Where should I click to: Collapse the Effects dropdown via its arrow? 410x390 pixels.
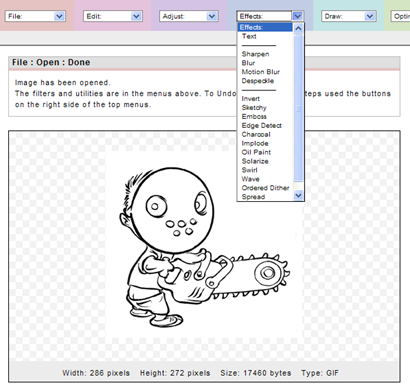[298, 16]
